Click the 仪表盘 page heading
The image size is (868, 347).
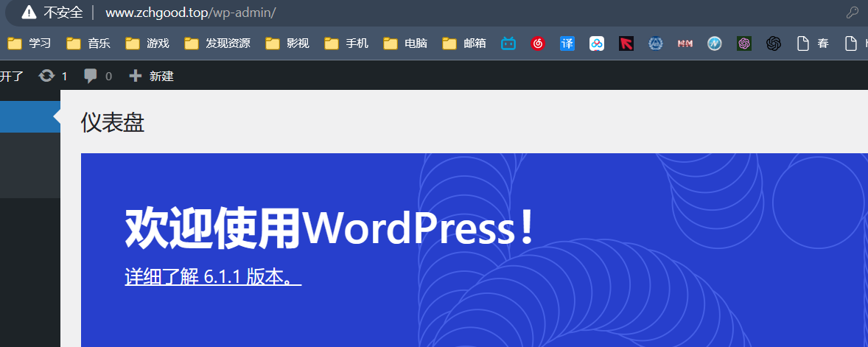[113, 122]
